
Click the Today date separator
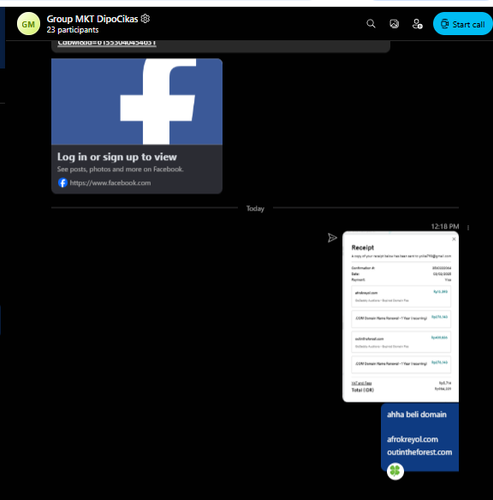[255, 209]
